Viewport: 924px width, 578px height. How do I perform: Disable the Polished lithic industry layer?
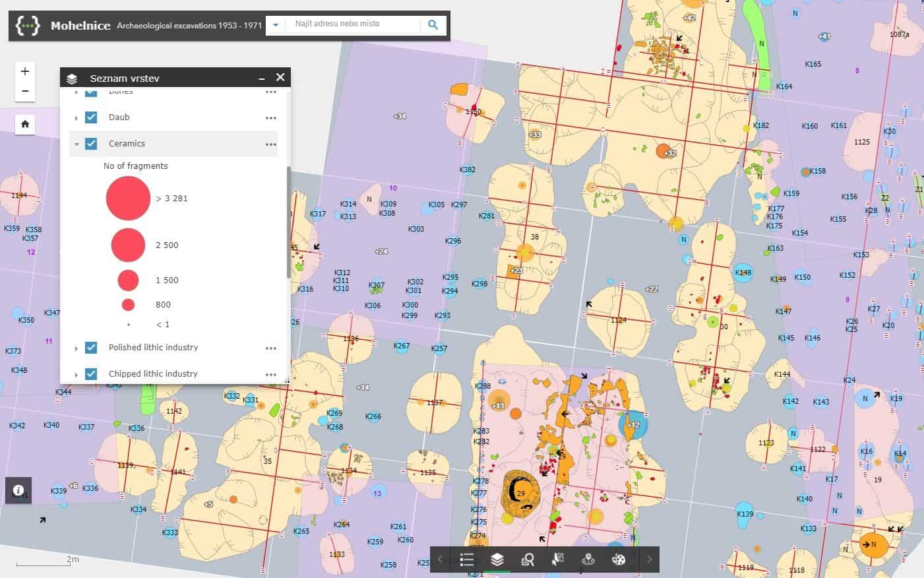click(92, 348)
